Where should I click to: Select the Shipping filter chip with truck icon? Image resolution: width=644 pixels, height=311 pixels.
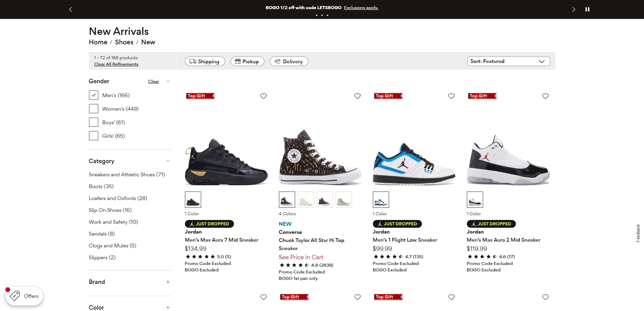tap(205, 61)
